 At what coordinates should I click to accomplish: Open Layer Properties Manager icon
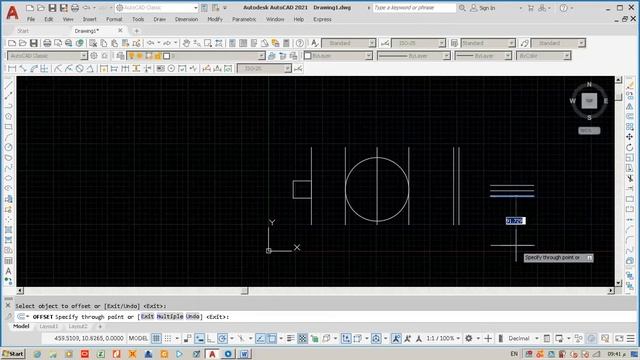[120, 56]
